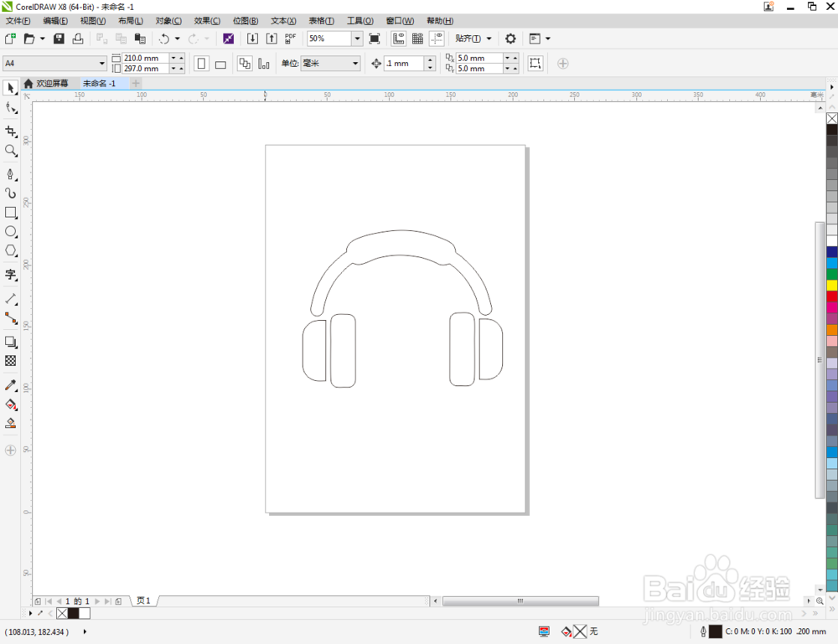Click Quick Customize plus in toolbox
Screen dimensions: 838x644
click(x=10, y=451)
